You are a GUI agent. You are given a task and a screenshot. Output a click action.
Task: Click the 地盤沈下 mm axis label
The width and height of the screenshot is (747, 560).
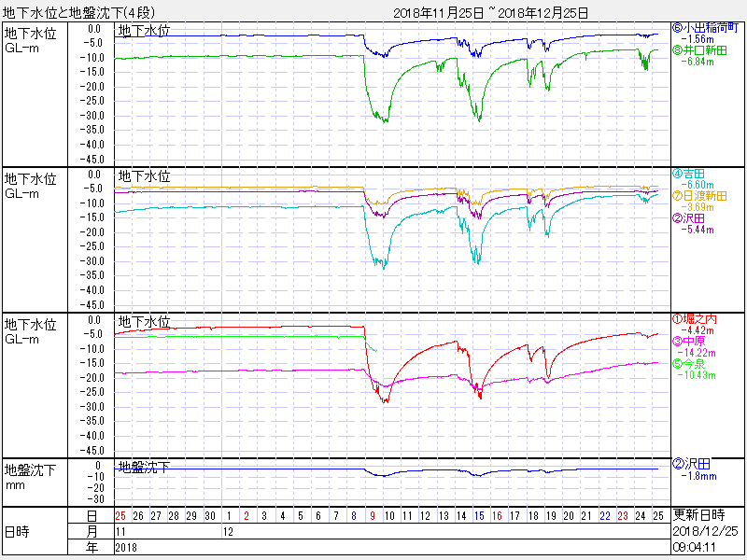[x=30, y=477]
